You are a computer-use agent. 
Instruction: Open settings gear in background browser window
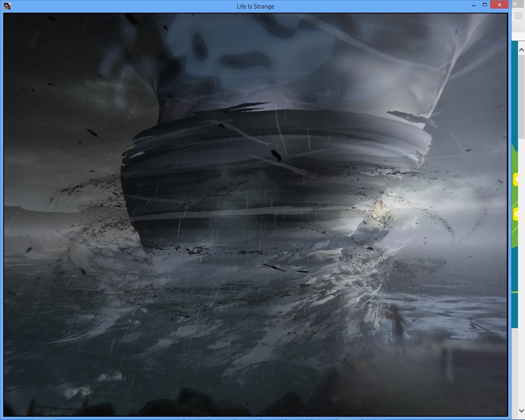point(518,16)
